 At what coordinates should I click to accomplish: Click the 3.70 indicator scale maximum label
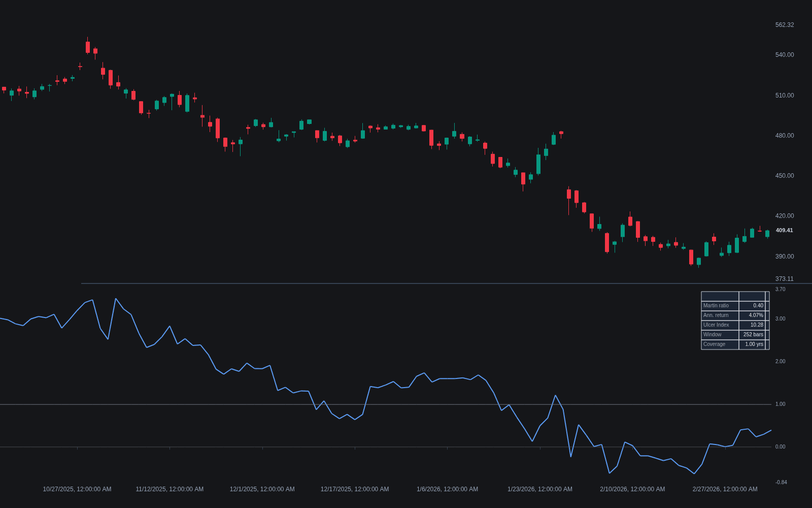(780, 290)
